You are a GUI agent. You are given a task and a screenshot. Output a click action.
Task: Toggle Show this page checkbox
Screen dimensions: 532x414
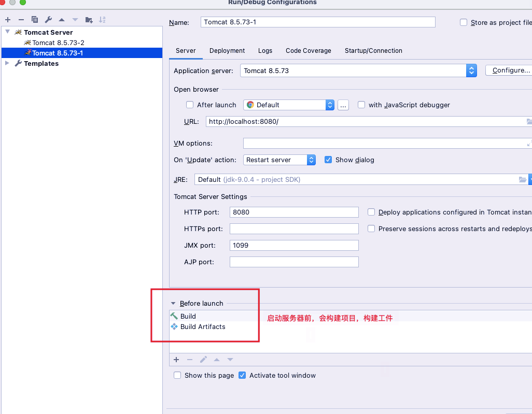[x=177, y=375]
